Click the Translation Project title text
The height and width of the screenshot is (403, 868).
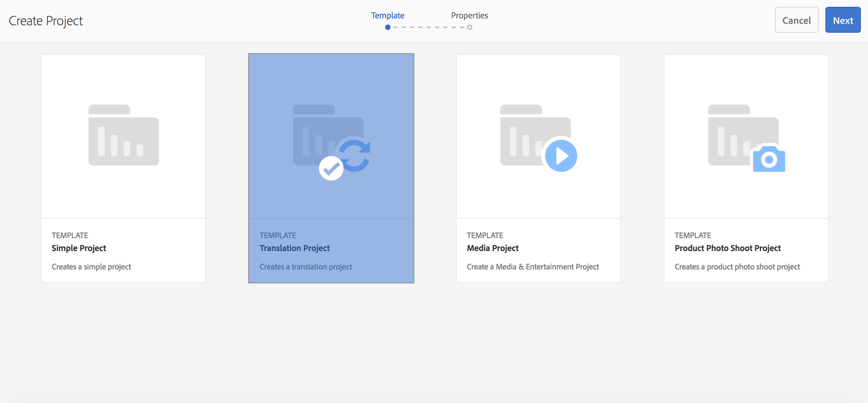tap(294, 248)
